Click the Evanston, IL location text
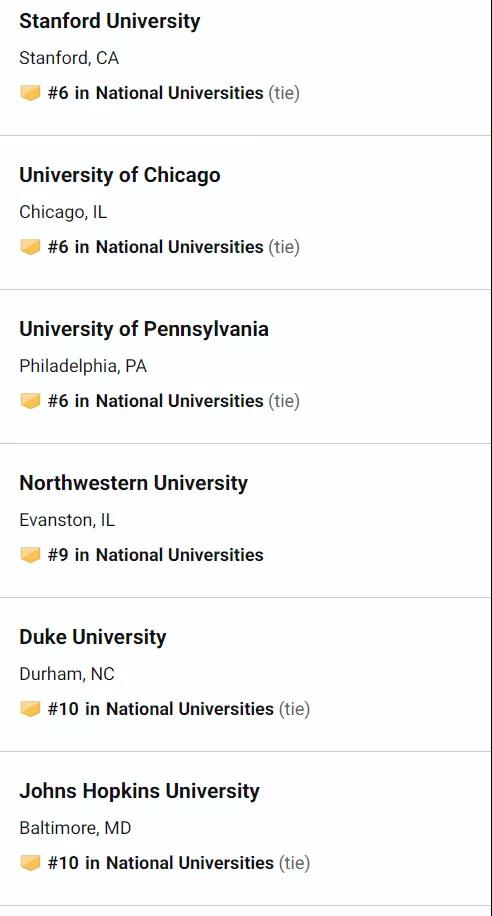Image resolution: width=492 pixels, height=916 pixels. [67, 520]
